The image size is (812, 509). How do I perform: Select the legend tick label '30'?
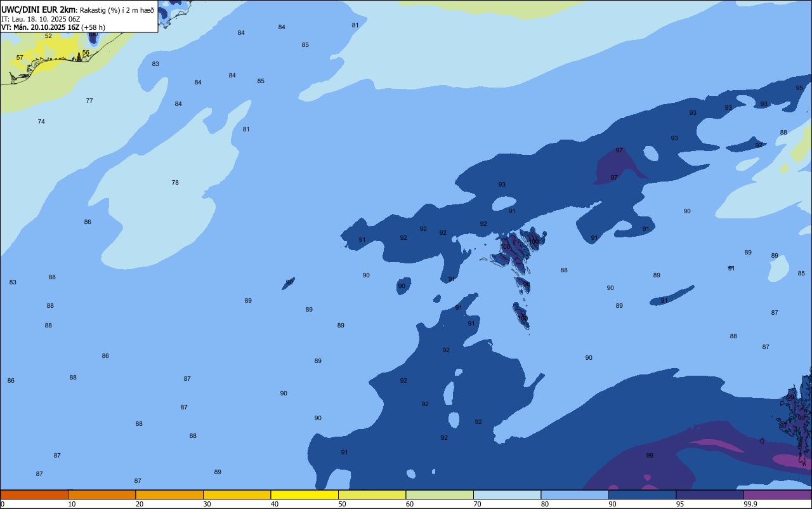[207, 504]
